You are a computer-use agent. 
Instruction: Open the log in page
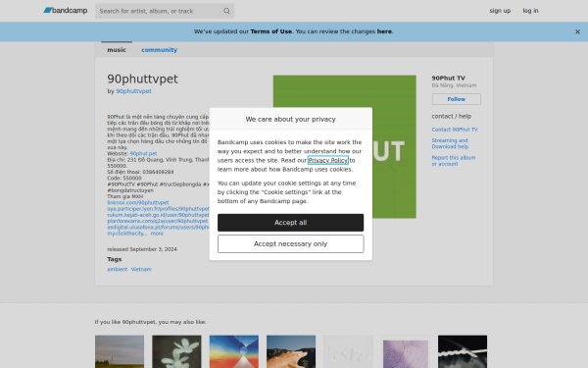(x=530, y=11)
